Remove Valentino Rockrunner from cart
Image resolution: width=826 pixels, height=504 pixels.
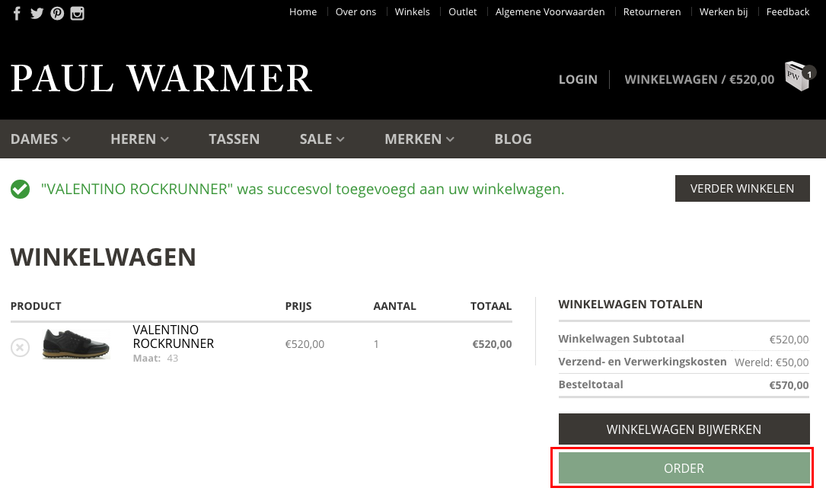point(20,348)
